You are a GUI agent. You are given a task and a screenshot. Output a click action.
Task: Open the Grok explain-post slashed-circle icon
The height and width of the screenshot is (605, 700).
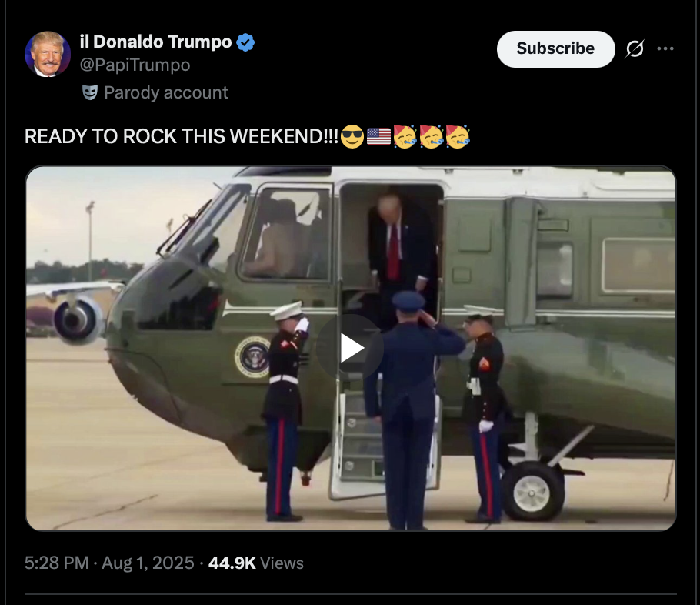pos(635,48)
